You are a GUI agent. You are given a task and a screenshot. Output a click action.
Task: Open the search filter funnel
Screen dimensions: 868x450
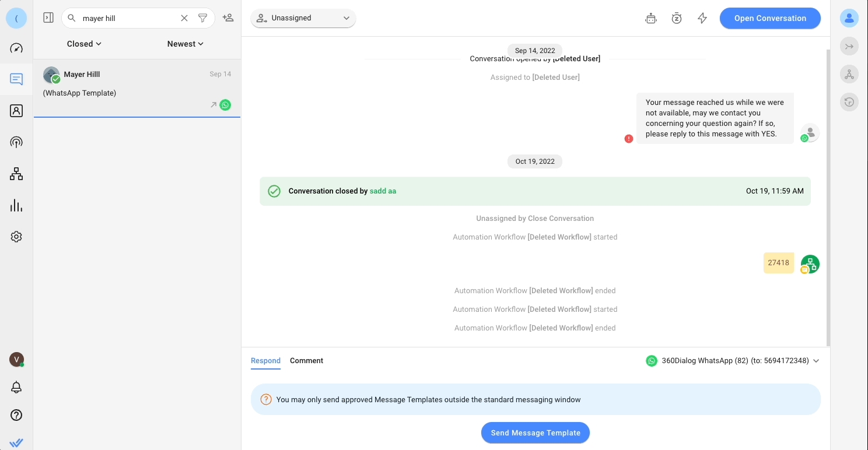[x=202, y=18]
